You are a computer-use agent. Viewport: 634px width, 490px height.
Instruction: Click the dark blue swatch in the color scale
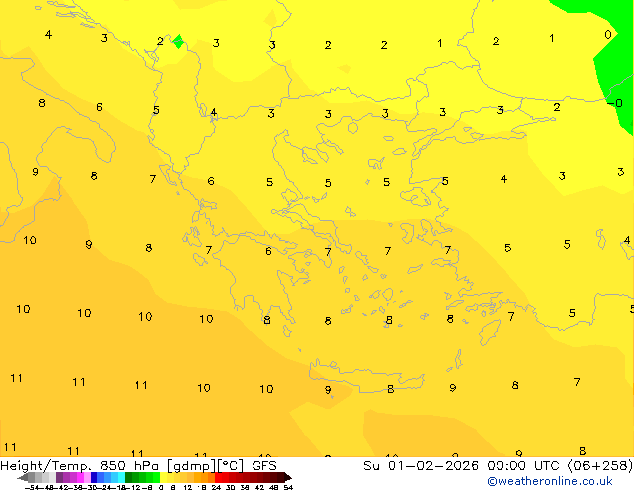tap(94, 477)
